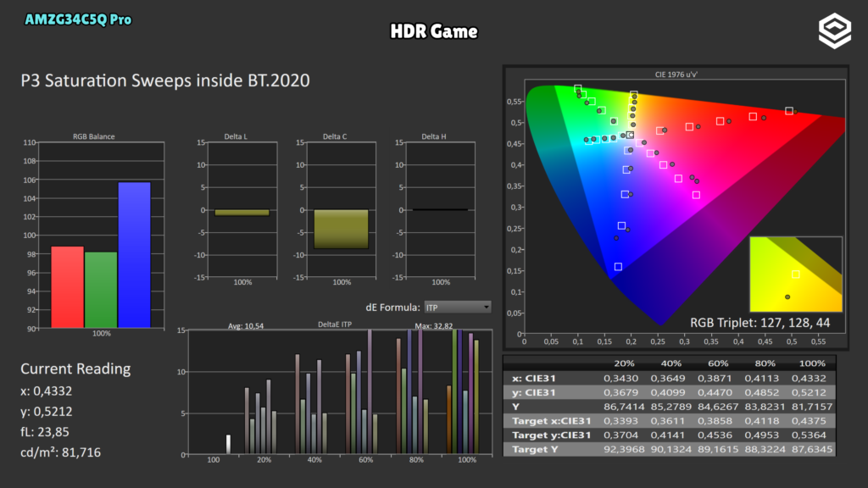Click the red bar in RGB Balance
868x488 pixels.
[x=68, y=287]
